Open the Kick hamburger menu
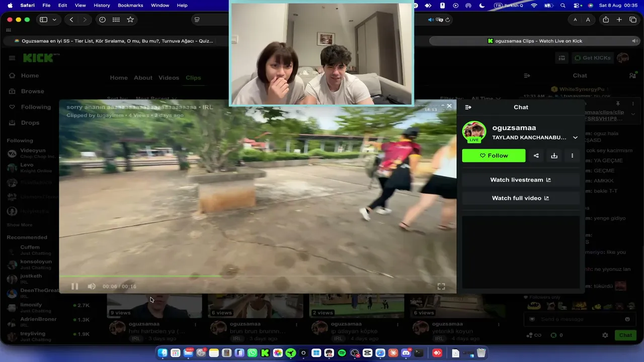Image resolution: width=644 pixels, height=362 pixels. [12, 58]
